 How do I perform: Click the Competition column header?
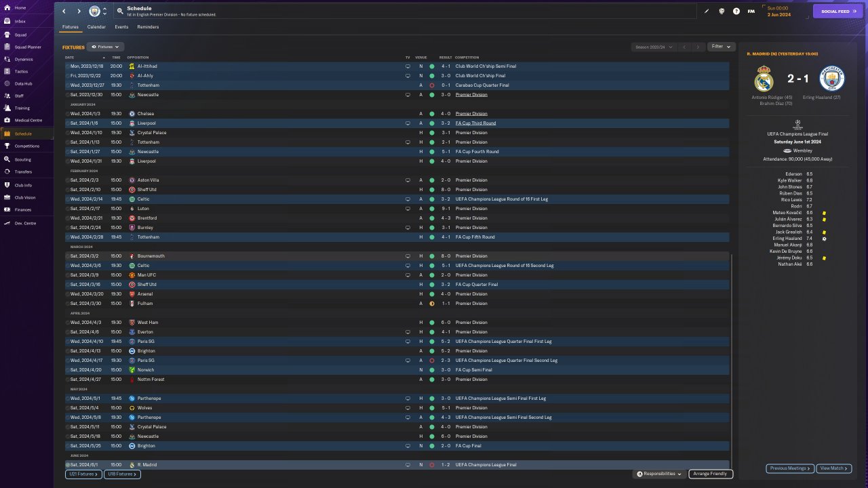(x=467, y=58)
